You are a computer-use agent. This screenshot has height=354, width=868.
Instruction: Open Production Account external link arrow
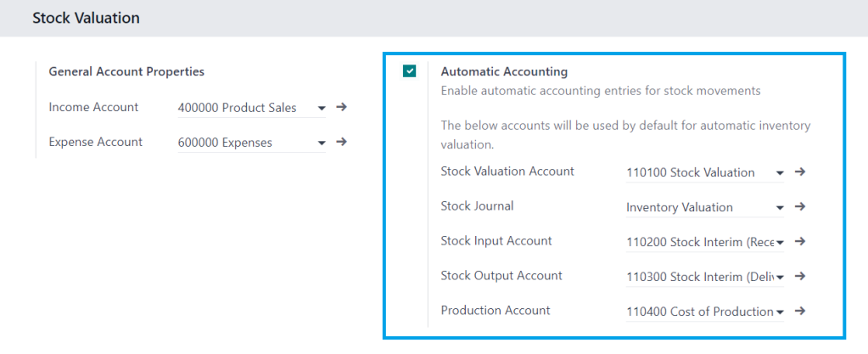pyautogui.click(x=799, y=311)
